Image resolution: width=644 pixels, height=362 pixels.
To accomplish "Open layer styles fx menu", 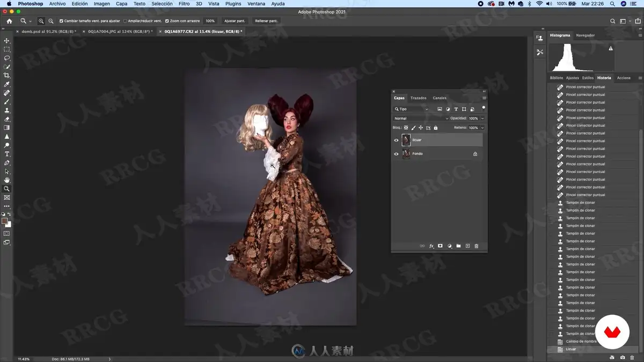I will (431, 246).
